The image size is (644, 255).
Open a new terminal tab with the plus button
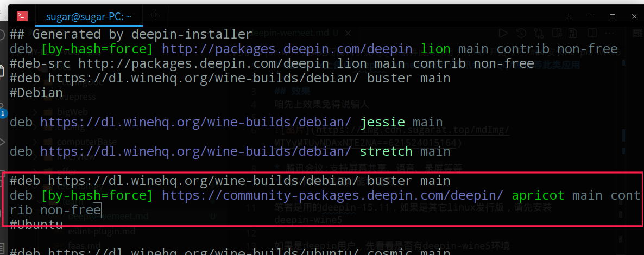(x=156, y=16)
